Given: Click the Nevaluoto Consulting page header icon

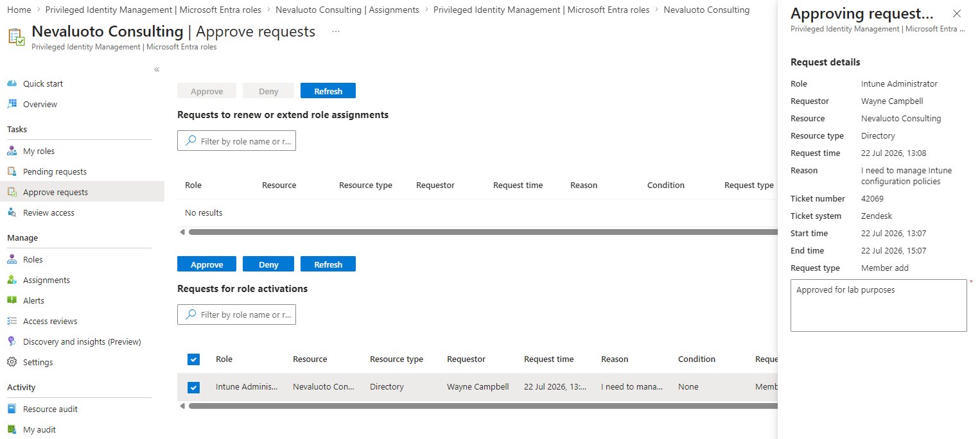Looking at the screenshot, I should (x=16, y=37).
